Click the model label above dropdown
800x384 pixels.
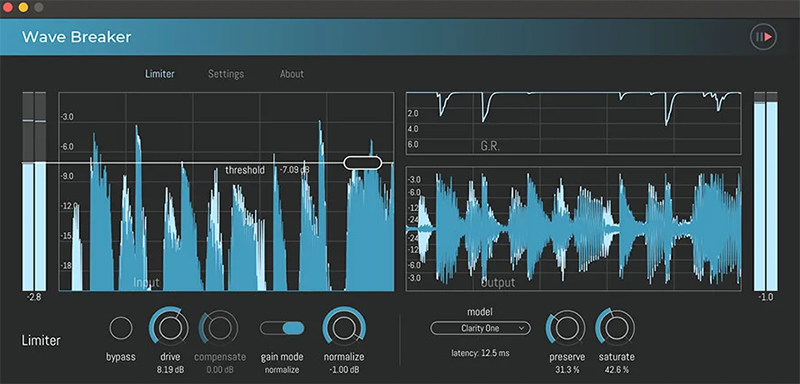point(480,312)
